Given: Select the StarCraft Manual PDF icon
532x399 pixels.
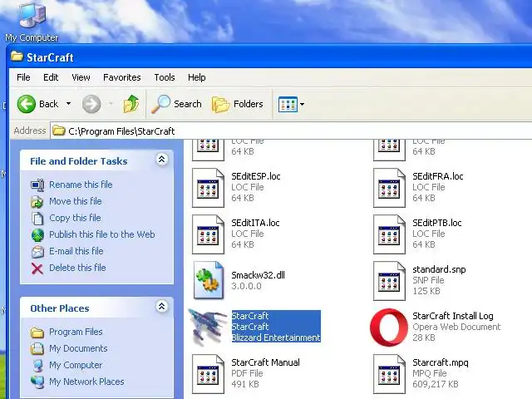Looking at the screenshot, I should tap(208, 374).
